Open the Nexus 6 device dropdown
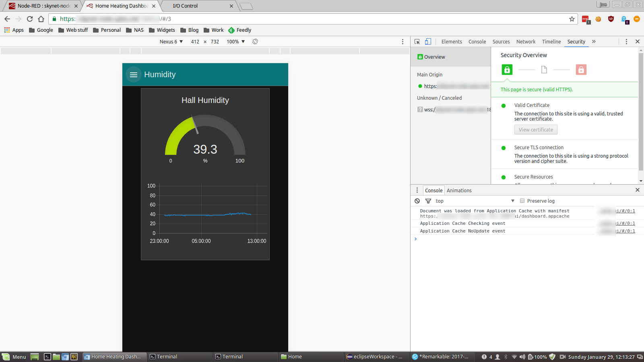This screenshot has width=644, height=362. [171, 41]
